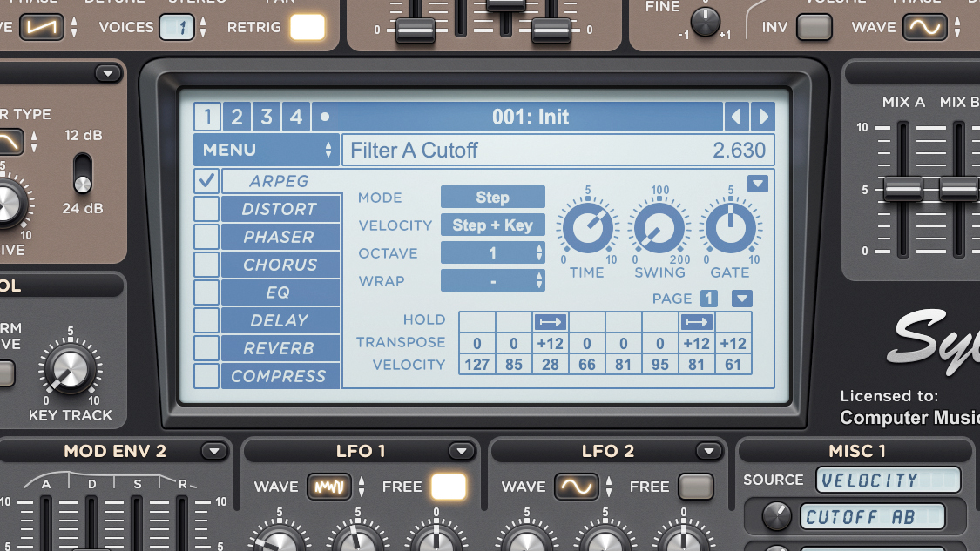Select the oscillator saw waveform icon
The width and height of the screenshot is (980, 551).
tap(41, 27)
